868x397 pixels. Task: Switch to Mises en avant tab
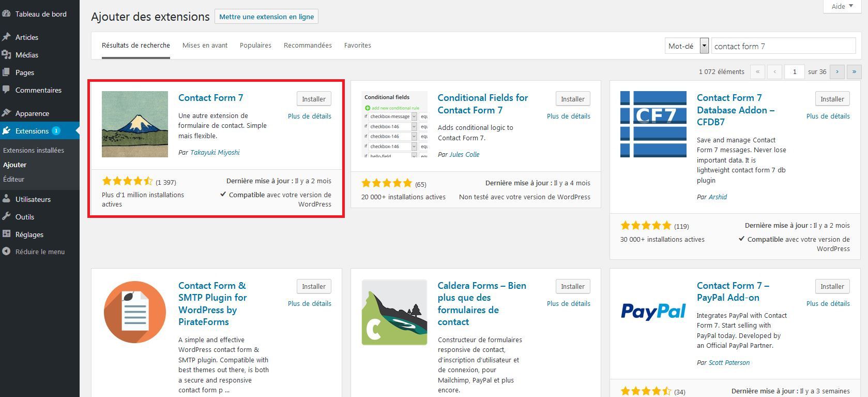[x=205, y=46]
